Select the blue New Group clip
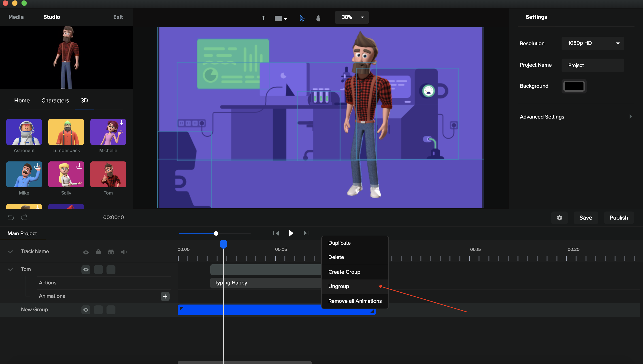Image resolution: width=643 pixels, height=364 pixels. point(276,310)
